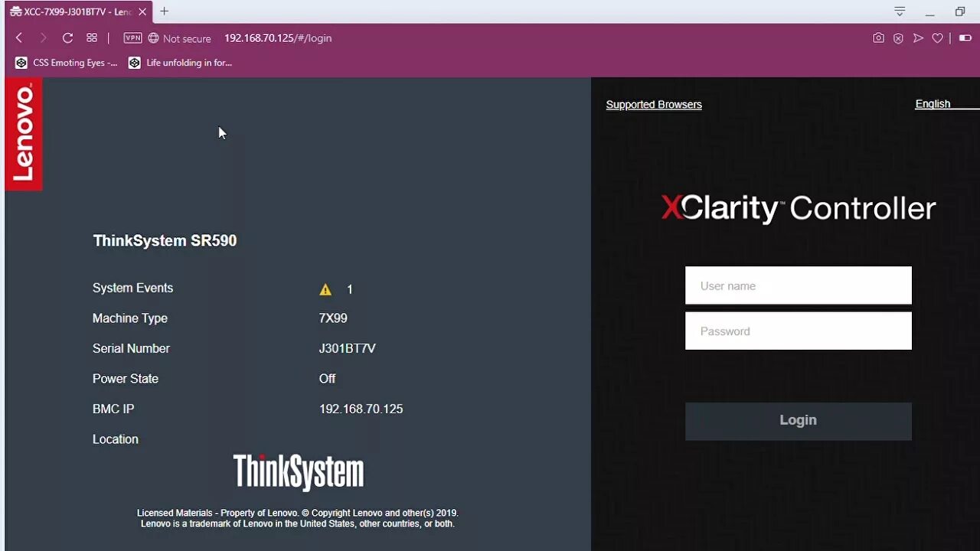Open the English language dropdown
Viewport: 980px width, 551px height.
pyautogui.click(x=946, y=104)
